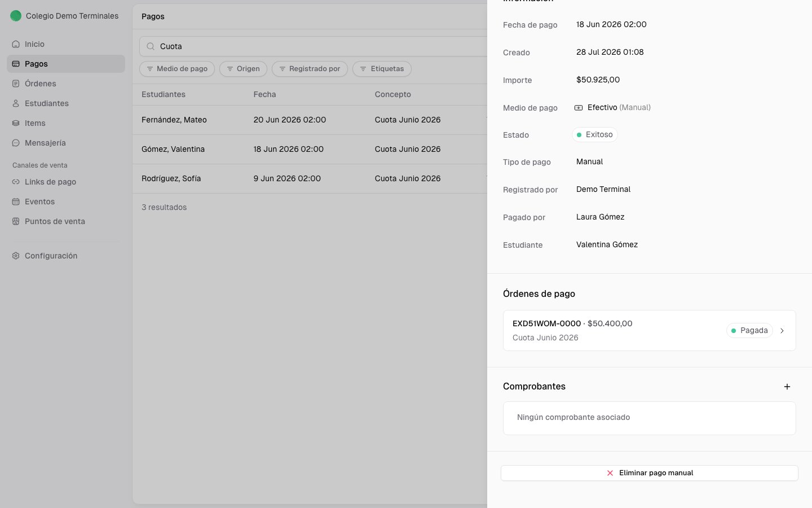Click the Inicio home icon
The image size is (812, 508).
pos(16,44)
